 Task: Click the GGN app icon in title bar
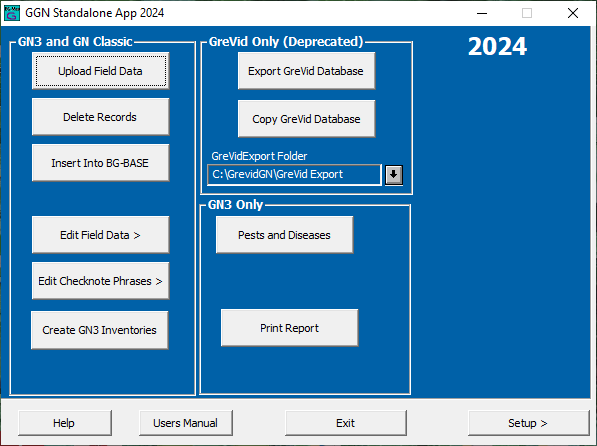pyautogui.click(x=11, y=13)
